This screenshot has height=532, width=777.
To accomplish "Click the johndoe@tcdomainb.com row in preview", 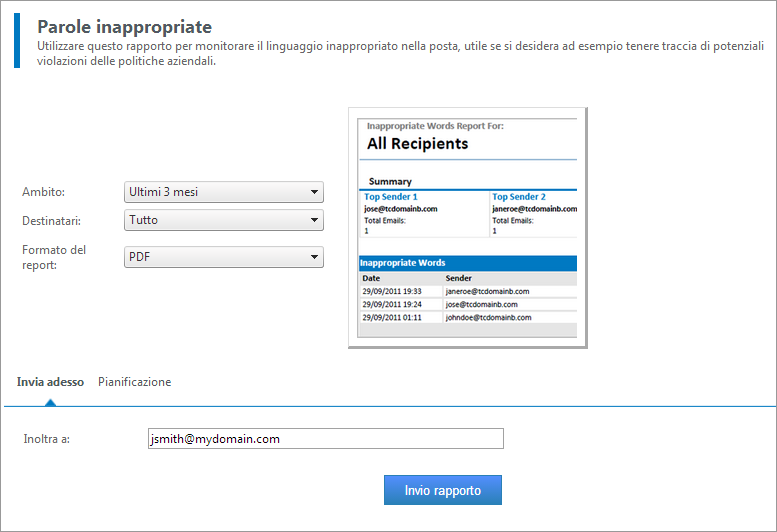I will 488,317.
